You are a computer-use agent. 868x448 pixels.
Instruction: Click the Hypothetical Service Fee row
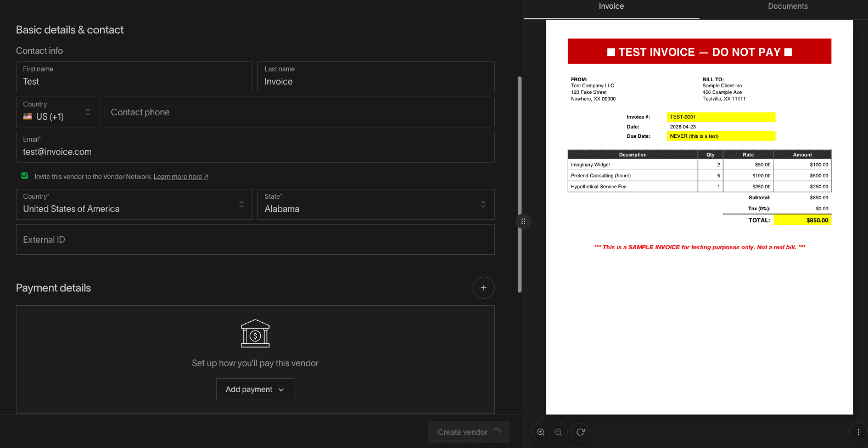pos(699,187)
